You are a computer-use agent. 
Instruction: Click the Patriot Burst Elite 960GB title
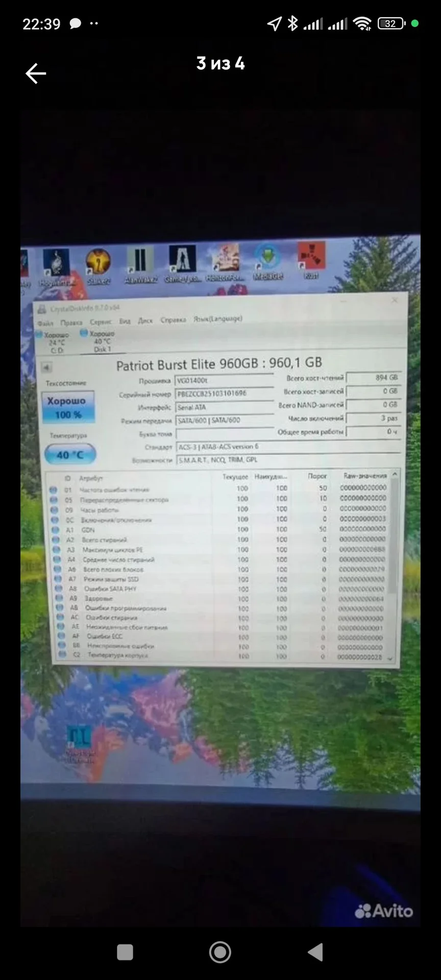(219, 364)
